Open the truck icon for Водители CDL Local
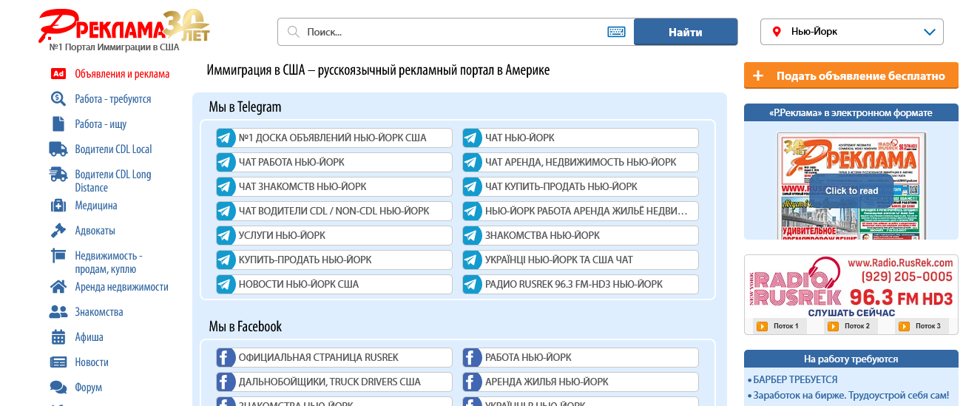The image size is (980, 406). [x=58, y=149]
